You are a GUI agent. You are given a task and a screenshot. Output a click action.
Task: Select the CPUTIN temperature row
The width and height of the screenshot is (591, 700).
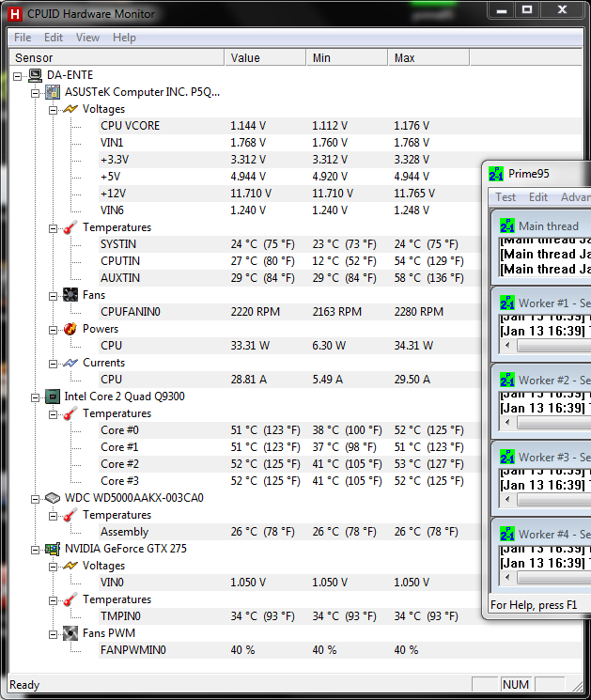290,261
